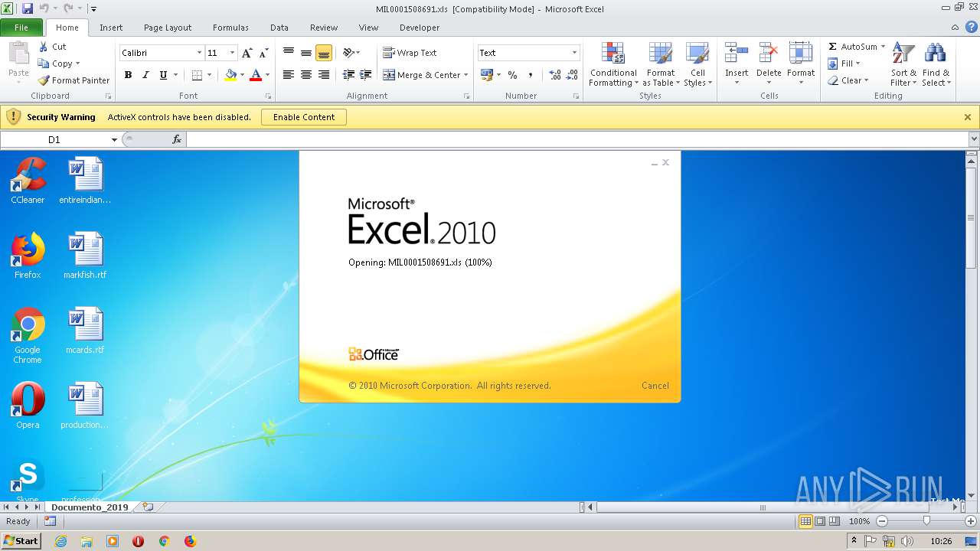Toggle Italic formatting
980x551 pixels.
click(x=145, y=75)
